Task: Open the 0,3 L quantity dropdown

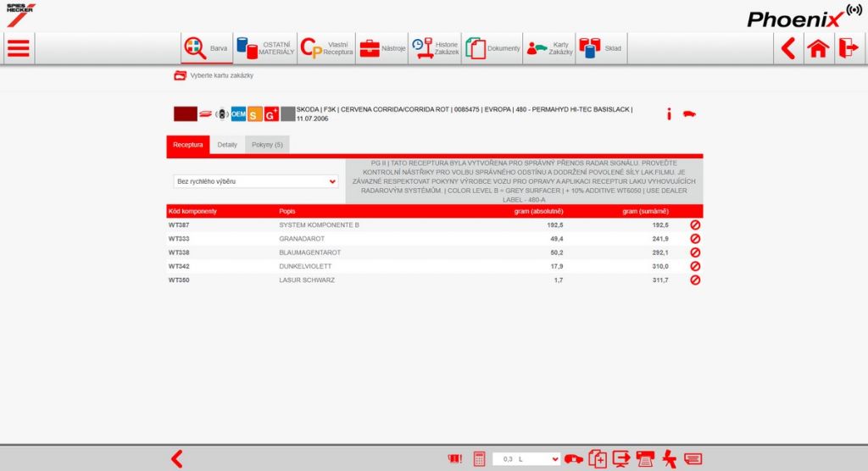Action: (x=526, y=458)
